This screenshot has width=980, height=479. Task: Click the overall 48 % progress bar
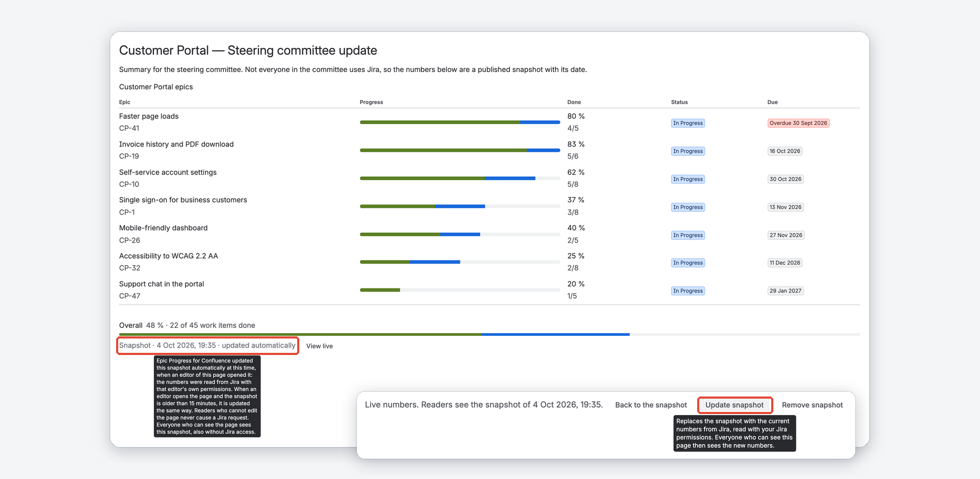point(489,334)
